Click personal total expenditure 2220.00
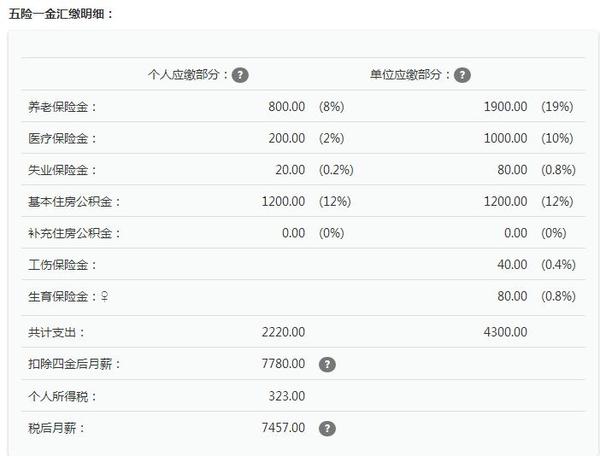The image size is (600, 456). click(x=283, y=332)
